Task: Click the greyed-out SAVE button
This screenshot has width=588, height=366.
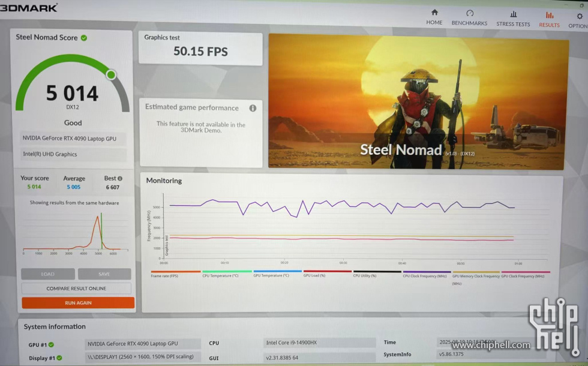Action: (x=104, y=274)
